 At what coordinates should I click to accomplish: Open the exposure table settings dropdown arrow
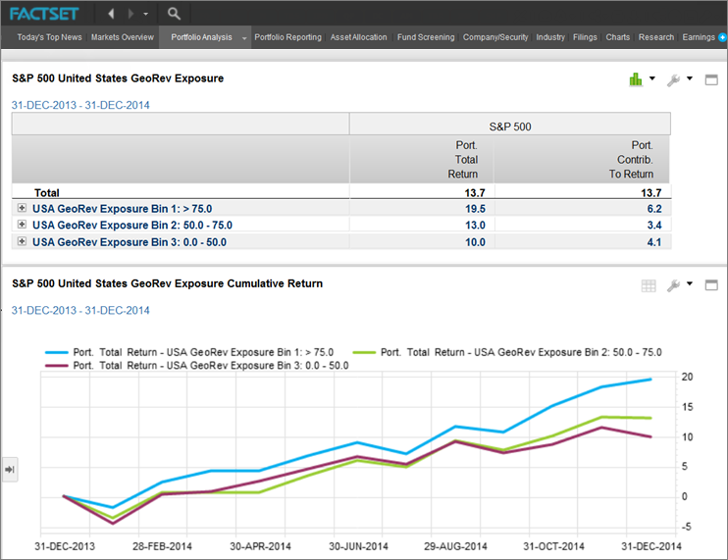[690, 78]
